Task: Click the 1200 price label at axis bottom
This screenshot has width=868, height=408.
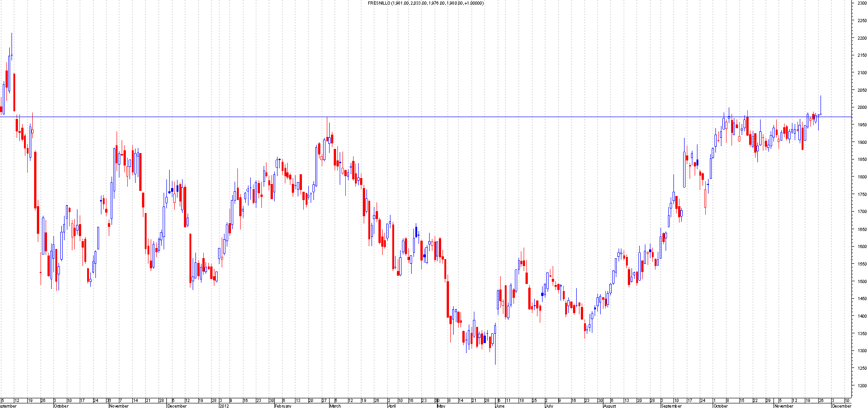Action: (x=862, y=385)
